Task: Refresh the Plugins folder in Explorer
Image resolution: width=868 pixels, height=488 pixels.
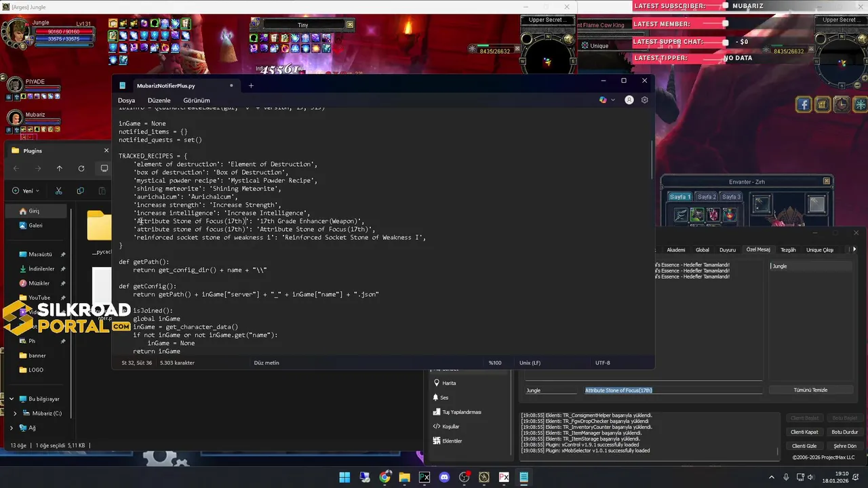Action: click(x=81, y=168)
